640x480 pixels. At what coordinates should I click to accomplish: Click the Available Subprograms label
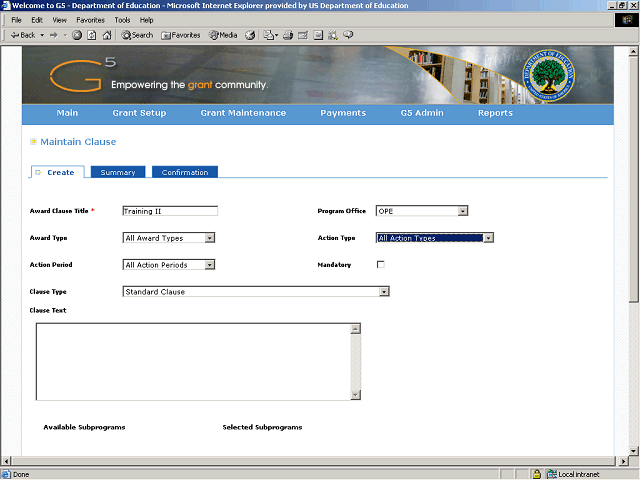tap(84, 427)
